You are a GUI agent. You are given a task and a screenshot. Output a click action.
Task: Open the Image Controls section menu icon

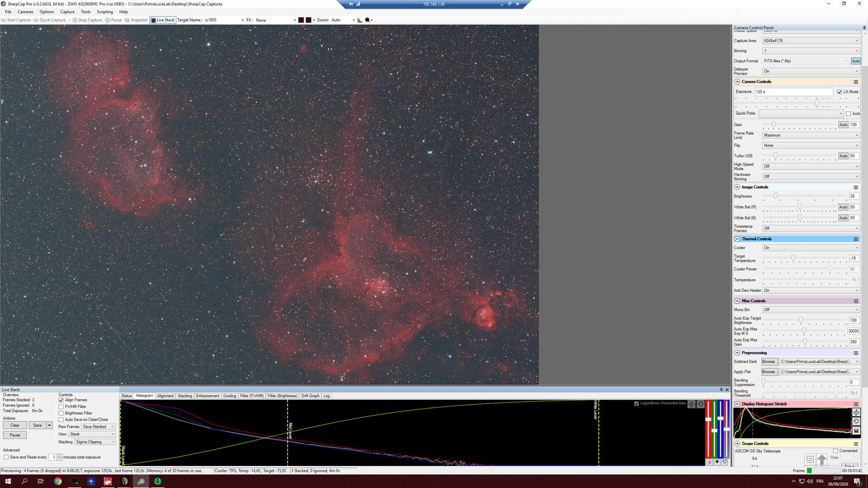tap(856, 187)
